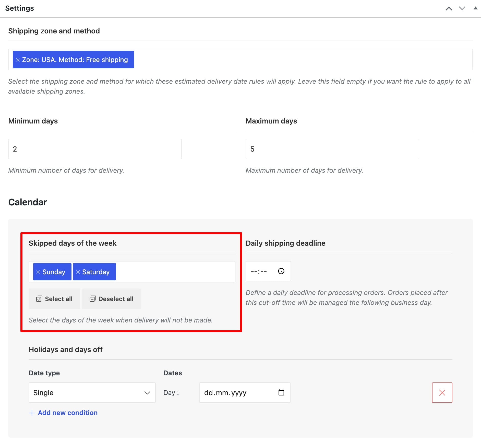This screenshot has height=448, width=481.
Task: Delete the holiday condition with red X
Action: [x=442, y=393]
